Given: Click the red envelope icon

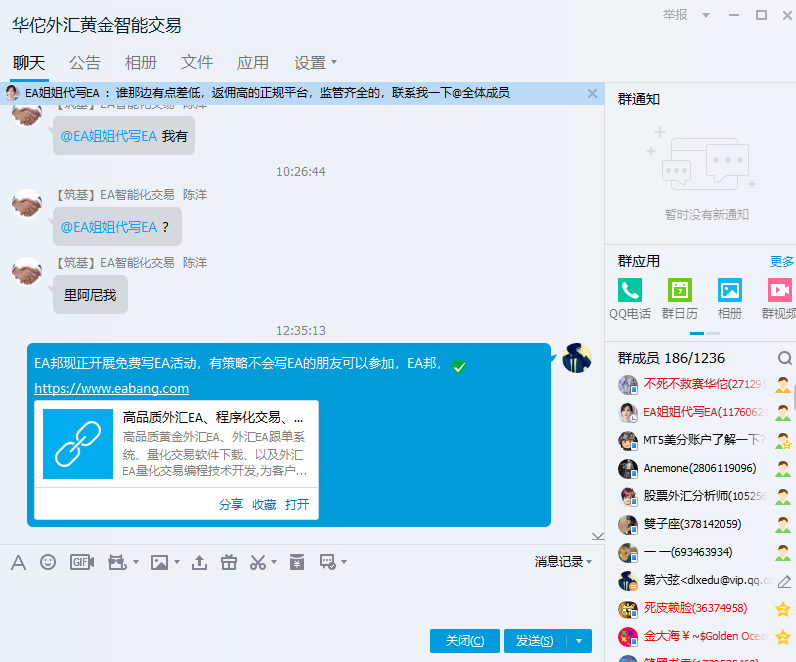Looking at the screenshot, I should click(296, 562).
